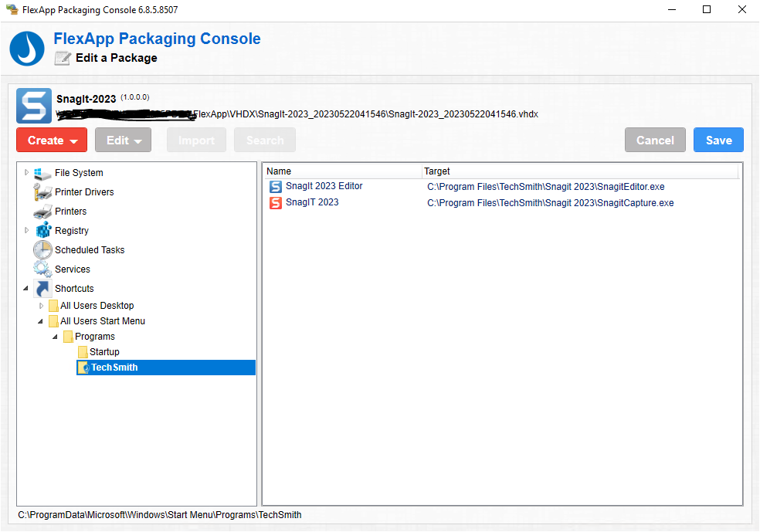
Task: Collapse the Programs folder node
Action: [55, 337]
